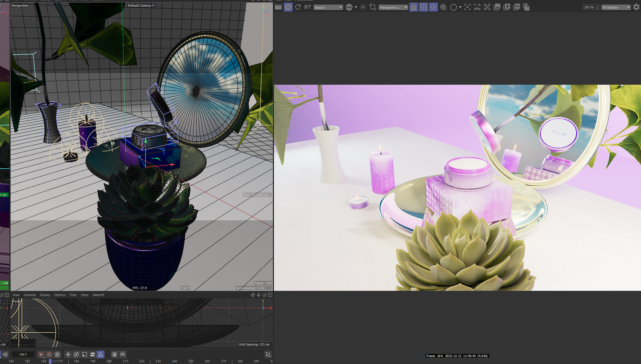Start the IPR render play button
This screenshot has width=641, height=364.
[288, 7]
